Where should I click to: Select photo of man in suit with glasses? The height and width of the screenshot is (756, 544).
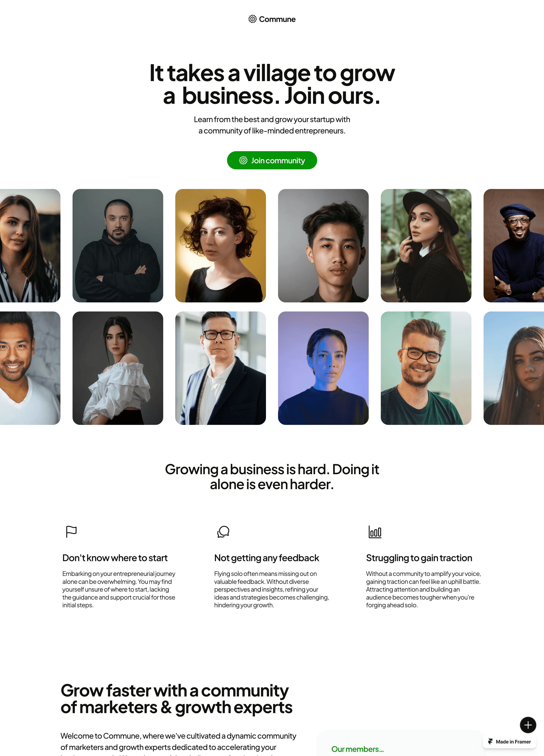coord(221,368)
